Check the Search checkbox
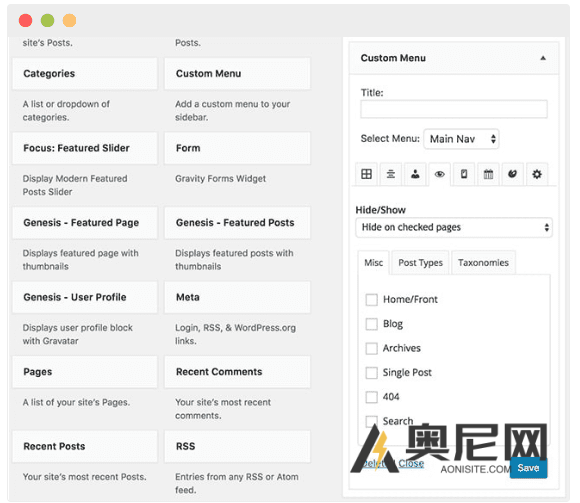 tap(371, 421)
